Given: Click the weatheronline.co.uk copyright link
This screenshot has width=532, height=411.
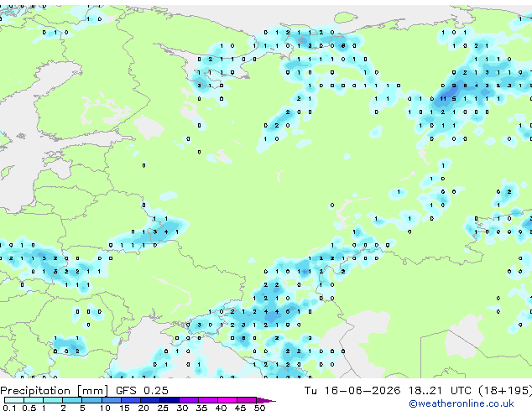Looking at the screenshot, I should 462,404.
